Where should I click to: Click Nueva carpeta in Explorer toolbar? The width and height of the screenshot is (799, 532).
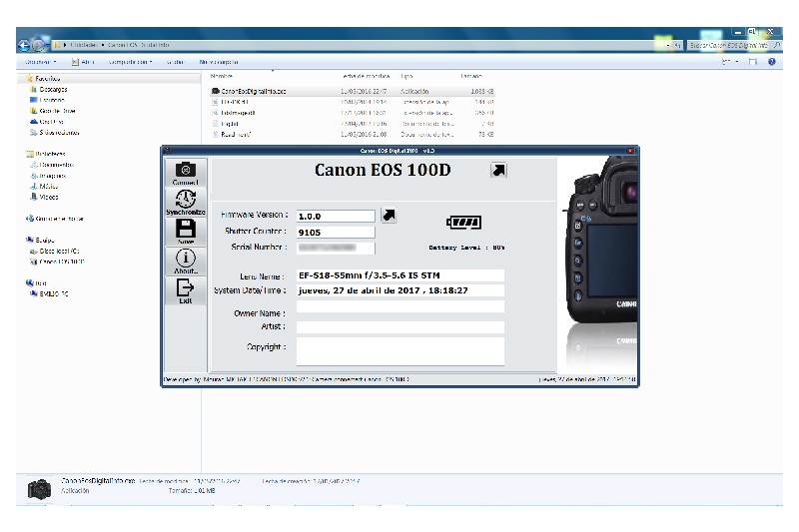coord(219,62)
